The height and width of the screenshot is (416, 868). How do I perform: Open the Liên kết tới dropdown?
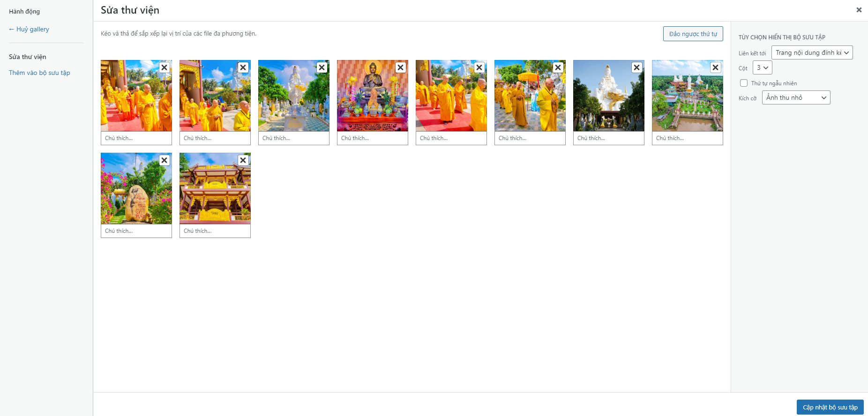(812, 52)
